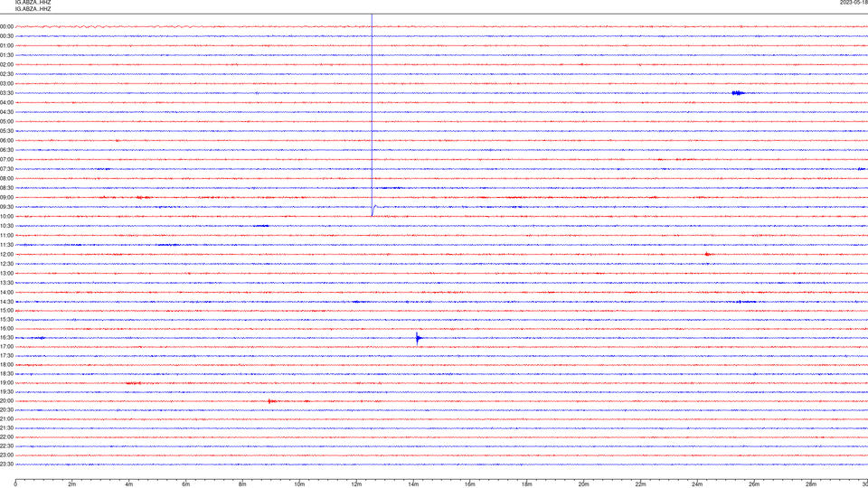Select the 22:00 row label

(x=6, y=437)
